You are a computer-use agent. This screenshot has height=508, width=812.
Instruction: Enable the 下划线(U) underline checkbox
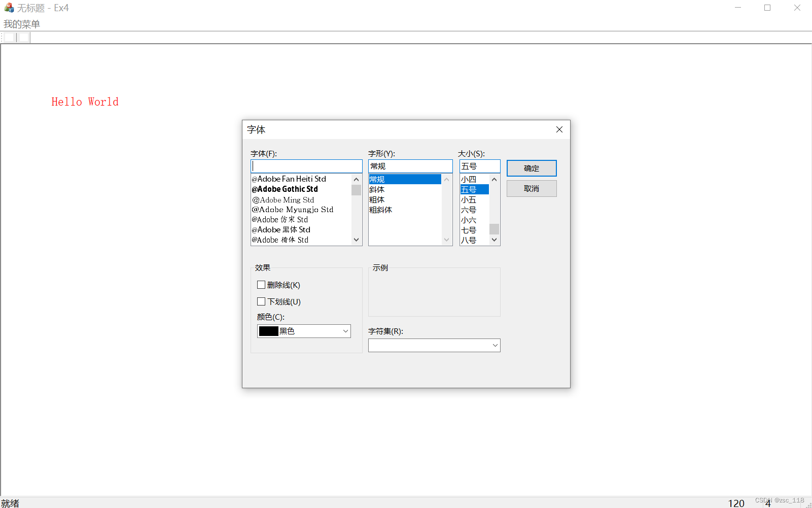[261, 301]
